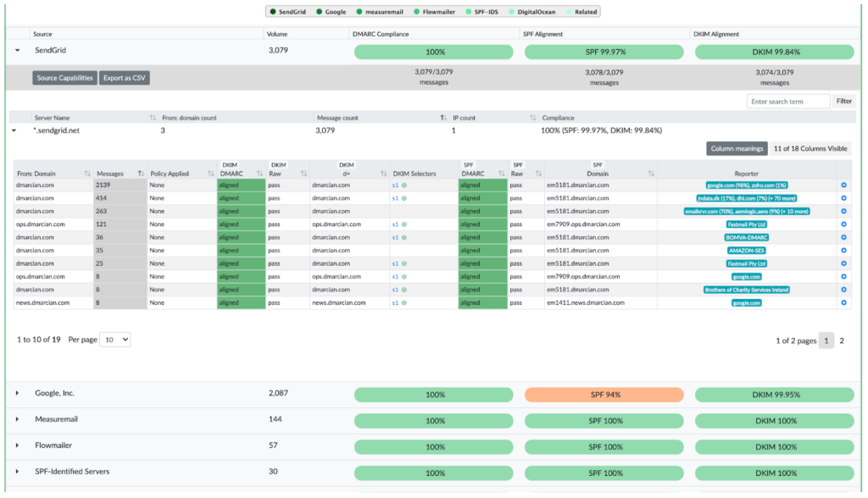This screenshot has height=498, width=868.
Task: Click the Volume column header
Action: point(277,35)
